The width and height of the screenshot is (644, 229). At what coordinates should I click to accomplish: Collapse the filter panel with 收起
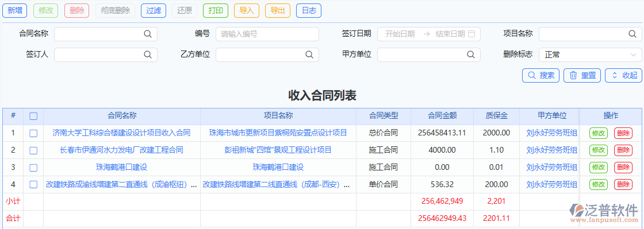pos(623,75)
